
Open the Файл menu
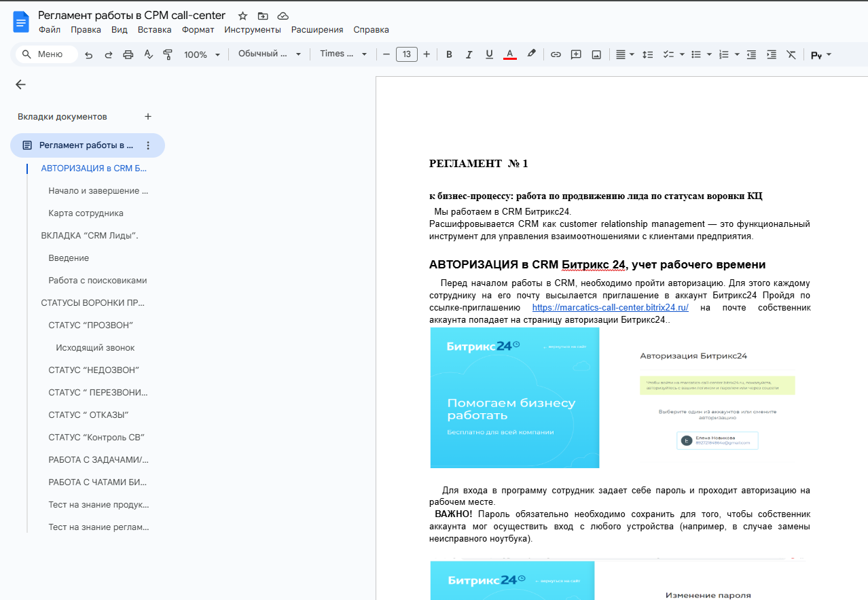(x=50, y=30)
